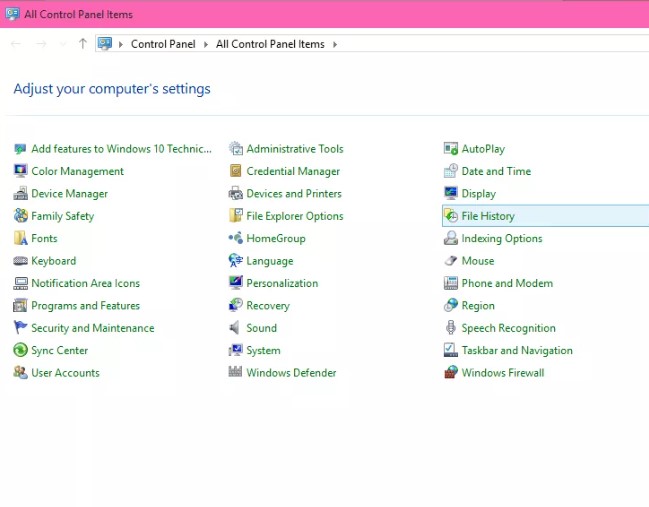Click the Devices and Printers icon
Image resolution: width=649 pixels, height=507 pixels.
(236, 193)
